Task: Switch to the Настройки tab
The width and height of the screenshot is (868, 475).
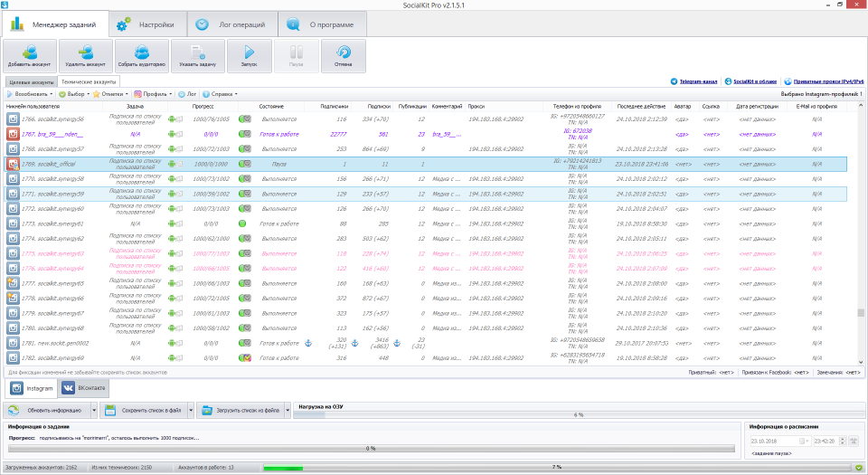Action: tap(147, 25)
